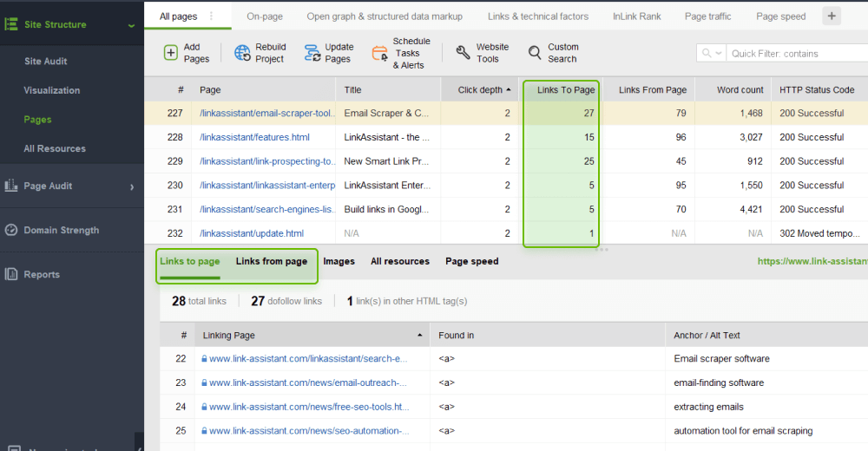Click the Anchor / Alt Text header
This screenshot has width=868, height=451.
click(766, 335)
